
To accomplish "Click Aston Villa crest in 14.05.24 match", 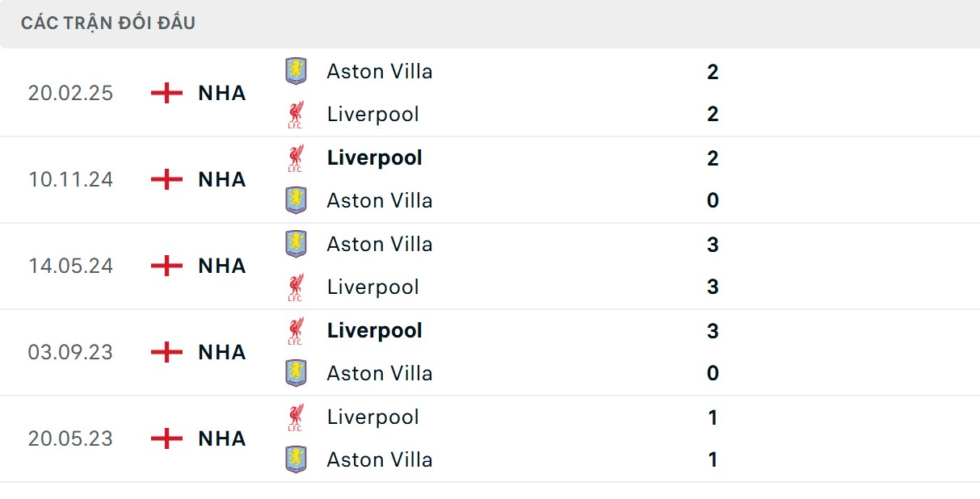I will click(296, 244).
